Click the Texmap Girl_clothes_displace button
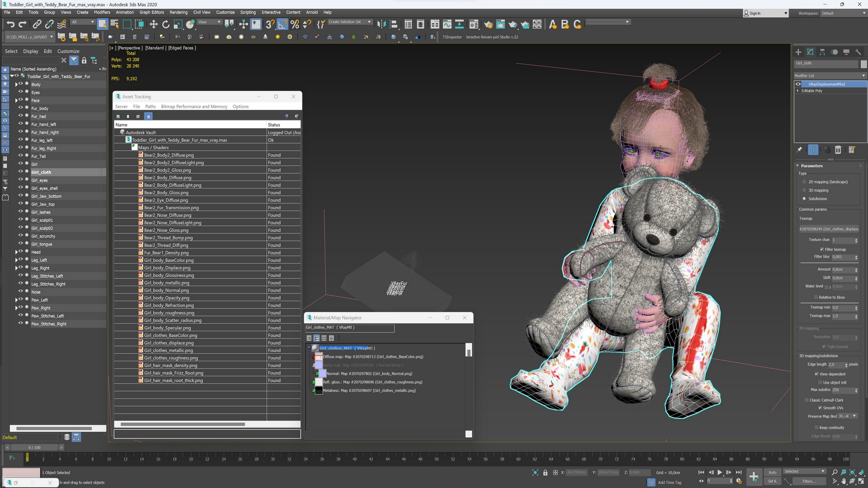 pos(829,229)
